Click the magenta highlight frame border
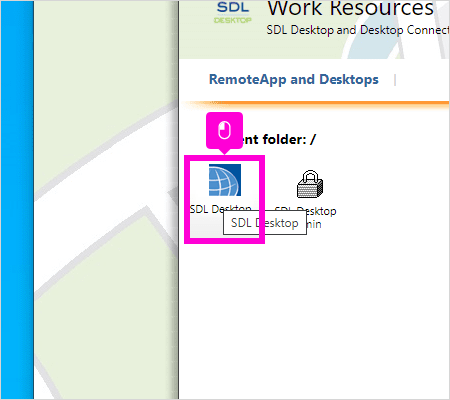The height and width of the screenshot is (400, 450). (x=225, y=158)
